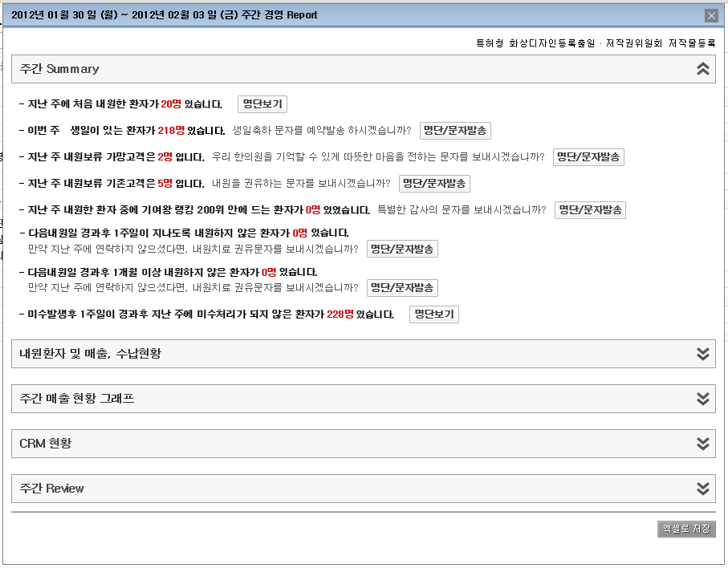Expand the 주간 매출 현황 그래프 section chevron
The height and width of the screenshot is (568, 728).
coord(703,399)
